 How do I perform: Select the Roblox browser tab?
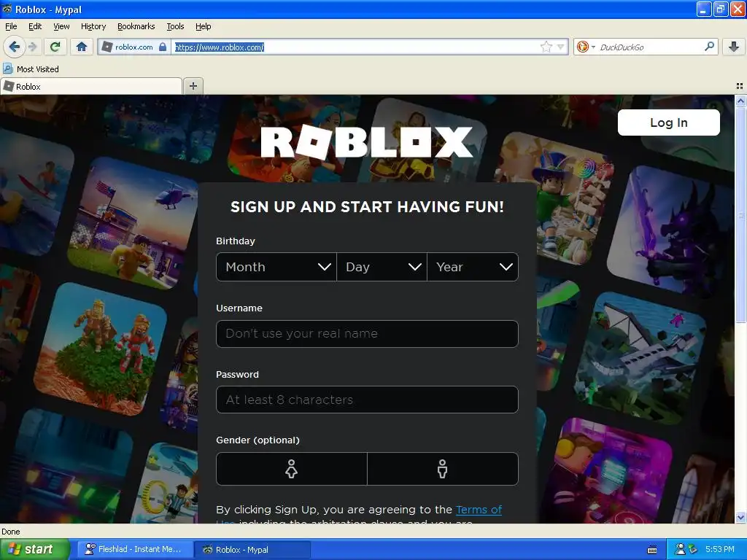coord(91,87)
